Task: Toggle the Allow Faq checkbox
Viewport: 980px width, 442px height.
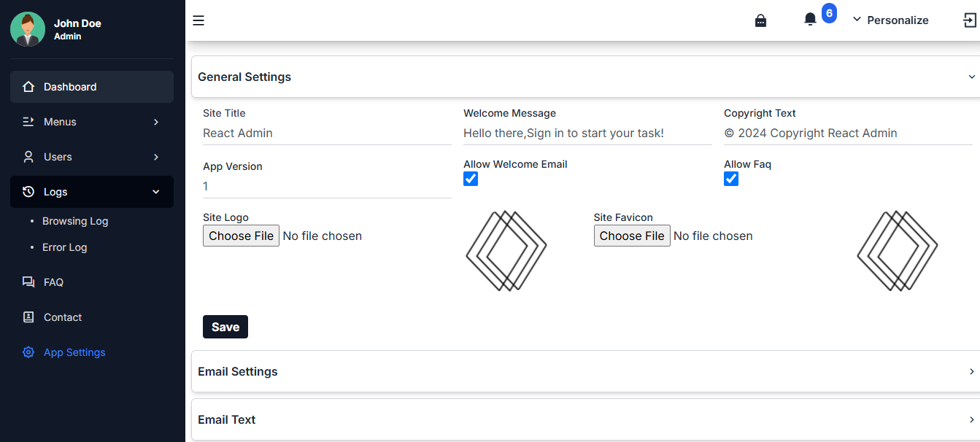Action: 731,179
